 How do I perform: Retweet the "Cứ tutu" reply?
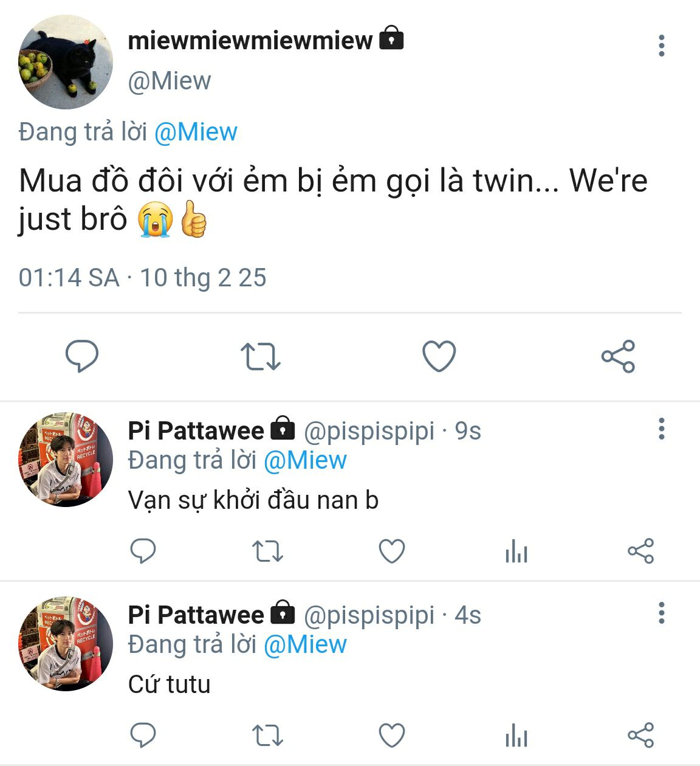click(267, 736)
